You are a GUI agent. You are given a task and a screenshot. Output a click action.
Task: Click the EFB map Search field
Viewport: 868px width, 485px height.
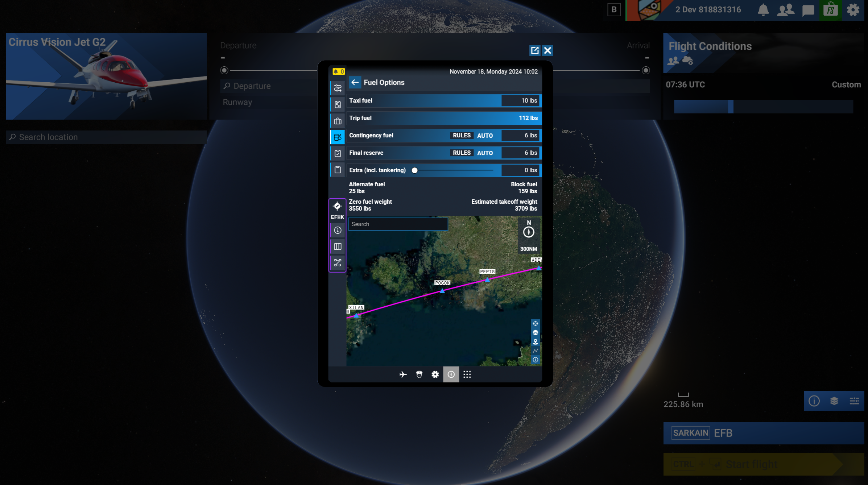[398, 224]
